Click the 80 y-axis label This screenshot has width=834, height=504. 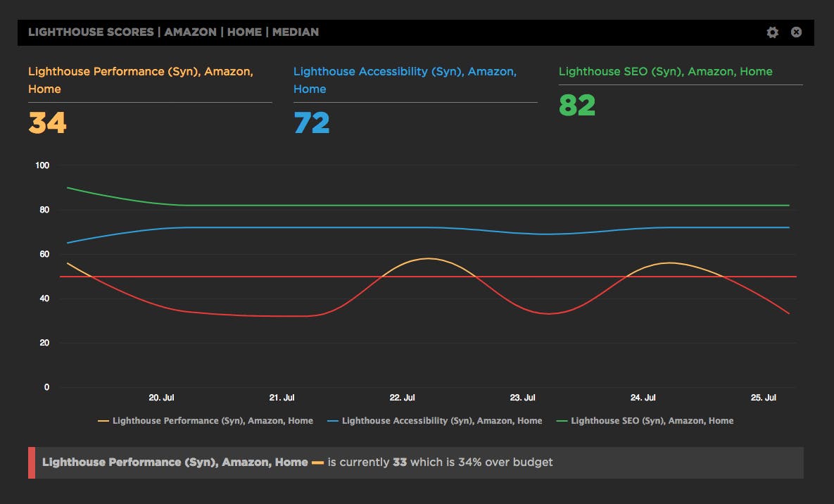click(x=44, y=210)
